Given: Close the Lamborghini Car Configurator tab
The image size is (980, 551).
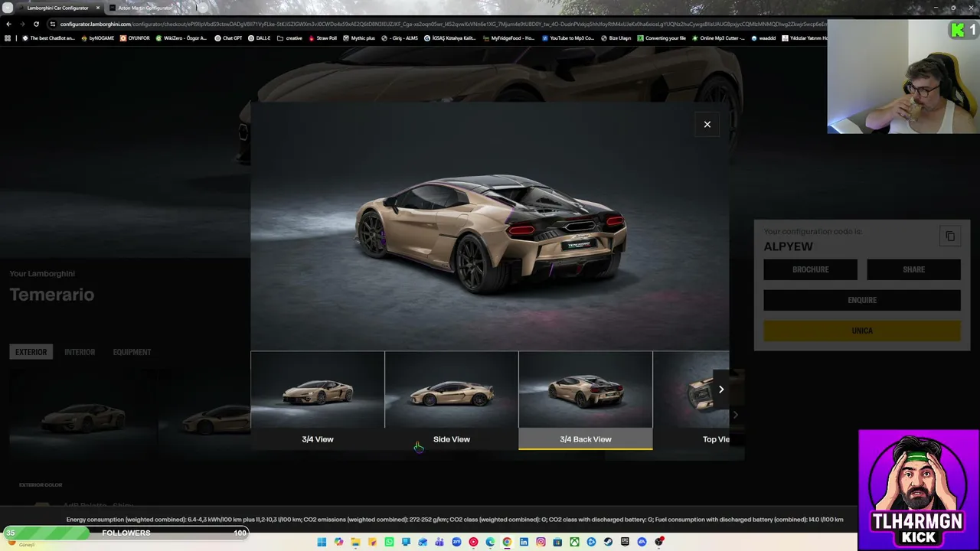Looking at the screenshot, I should 97,8.
